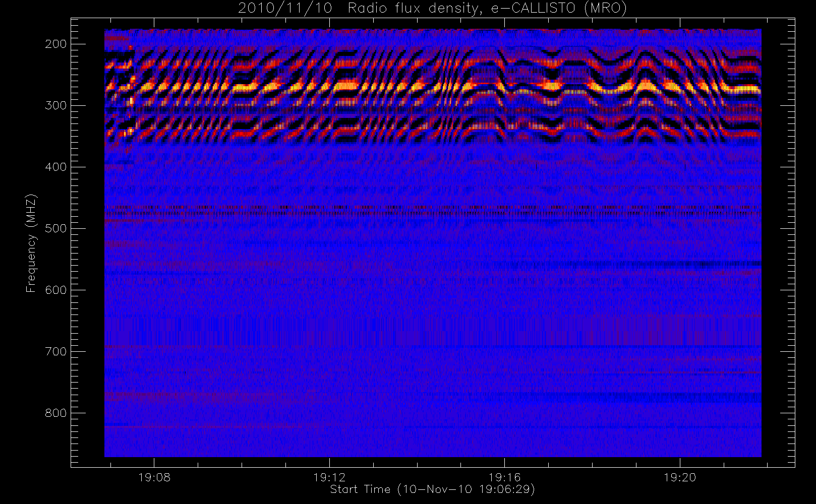Click the 300 frequency tick label
Viewport: 816px width, 504px height.
point(56,105)
